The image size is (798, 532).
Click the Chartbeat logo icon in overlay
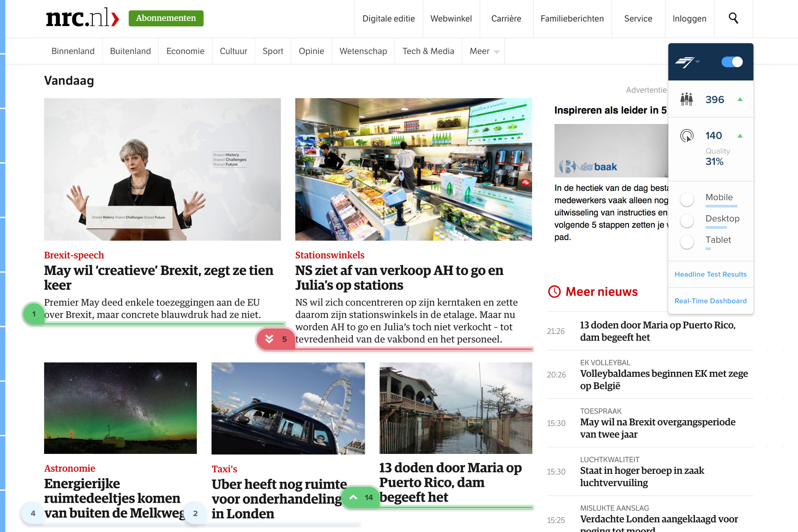684,62
